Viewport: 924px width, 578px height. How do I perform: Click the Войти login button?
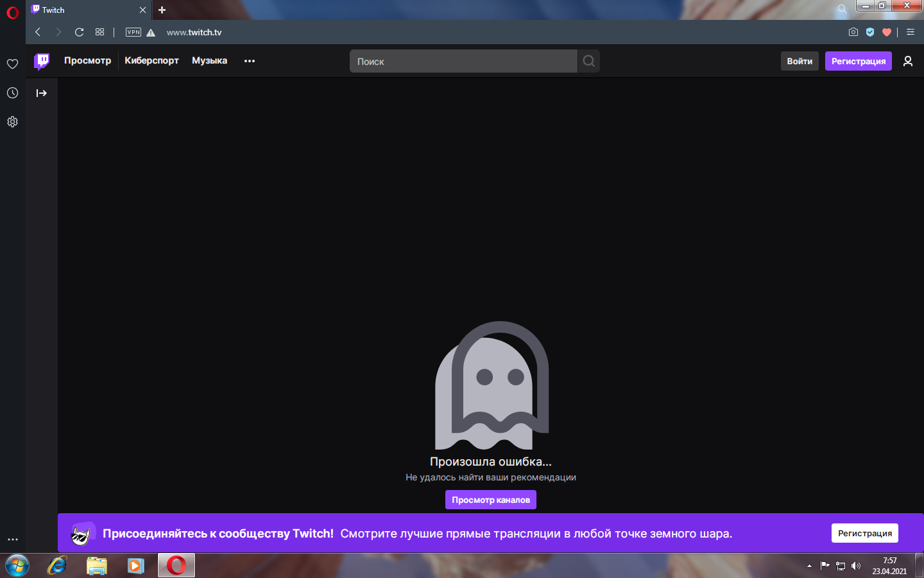(800, 61)
